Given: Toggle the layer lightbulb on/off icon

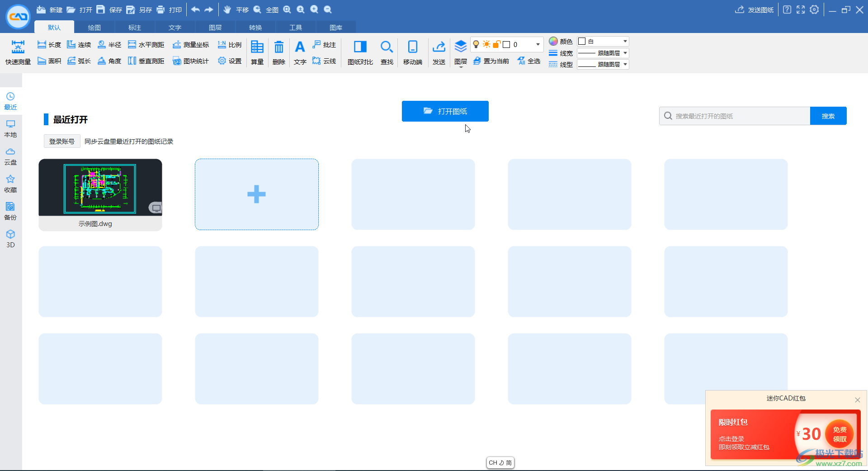Looking at the screenshot, I should (476, 44).
